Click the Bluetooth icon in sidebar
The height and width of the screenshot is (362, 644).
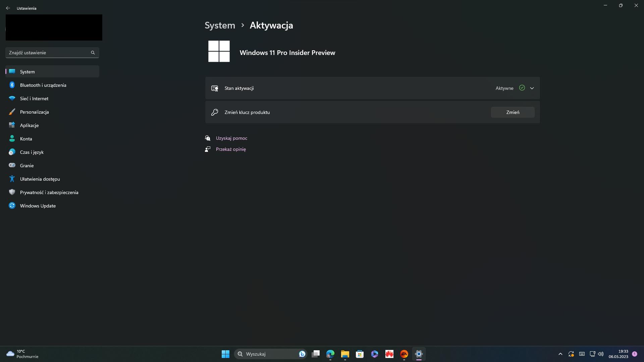12,85
